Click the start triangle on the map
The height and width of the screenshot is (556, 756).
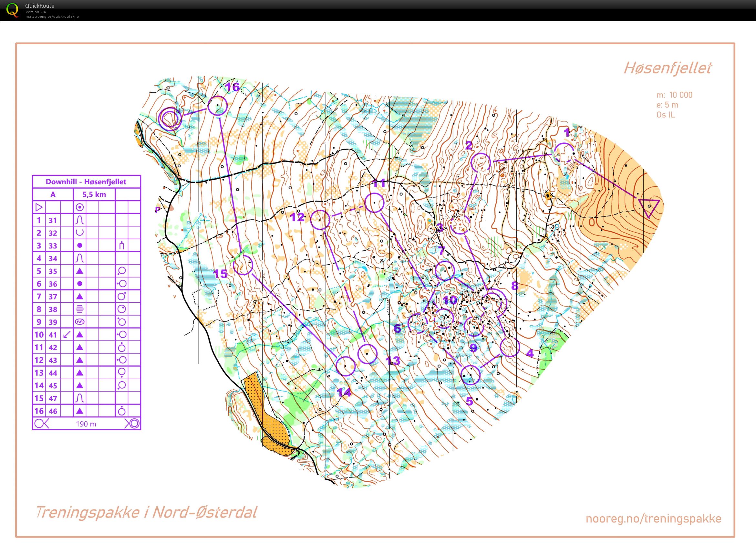click(x=649, y=207)
